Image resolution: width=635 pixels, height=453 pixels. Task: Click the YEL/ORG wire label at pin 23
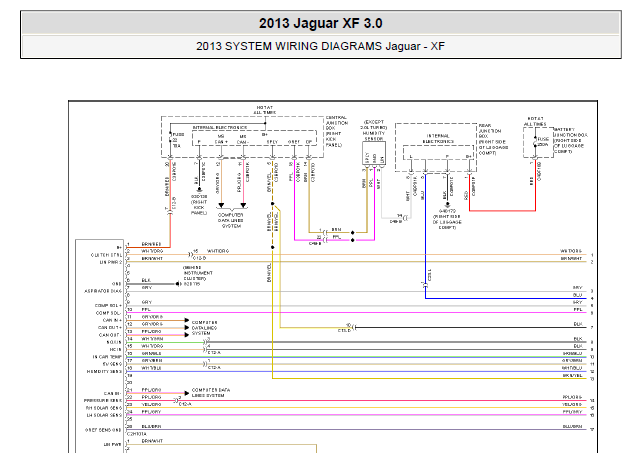[151, 404]
